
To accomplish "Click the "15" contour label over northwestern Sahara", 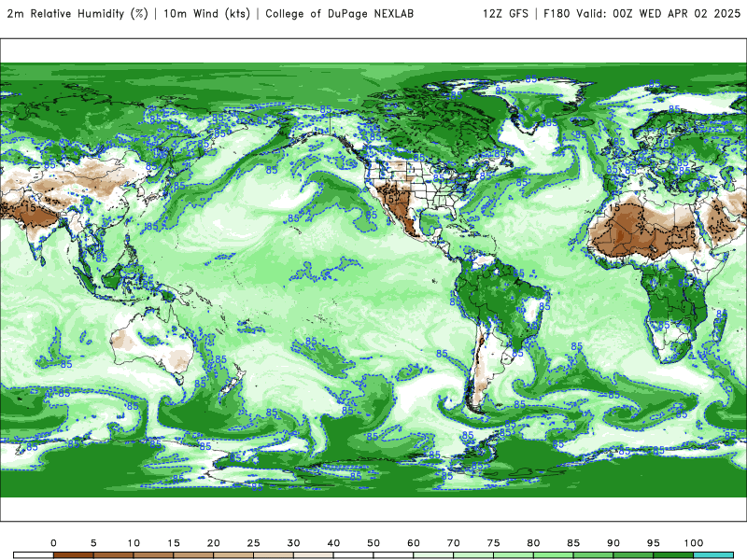I will tap(614, 207).
